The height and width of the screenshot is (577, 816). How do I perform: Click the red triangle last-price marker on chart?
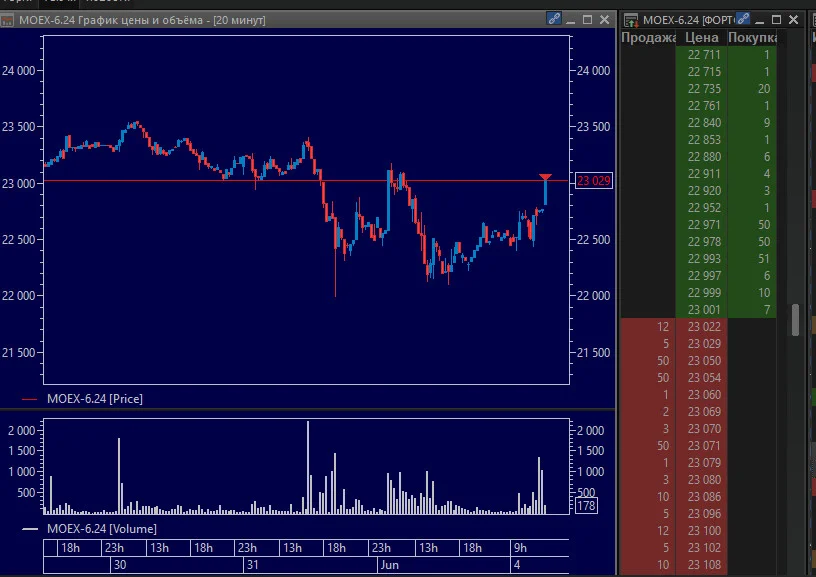545,177
